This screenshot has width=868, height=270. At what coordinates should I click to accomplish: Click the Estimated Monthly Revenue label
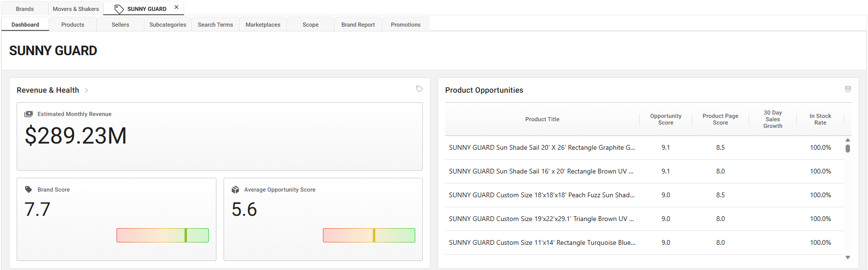[75, 114]
